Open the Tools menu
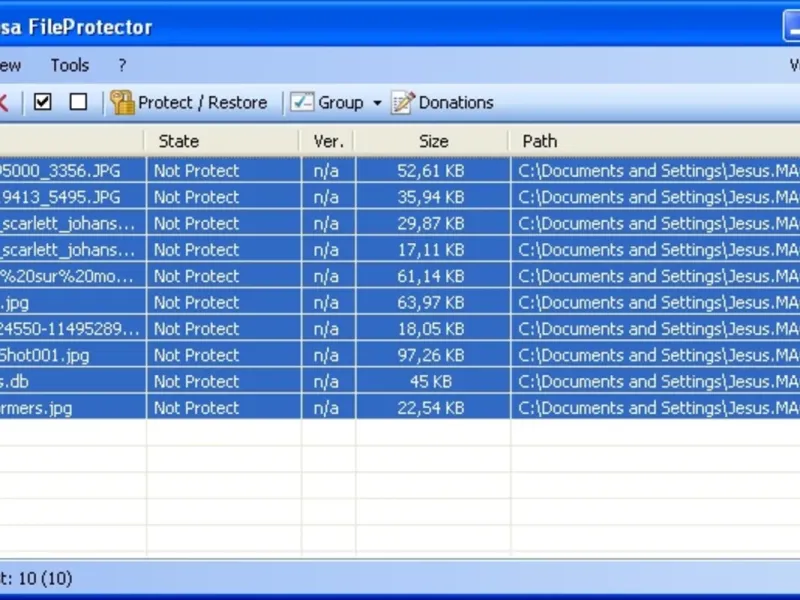 click(x=70, y=65)
